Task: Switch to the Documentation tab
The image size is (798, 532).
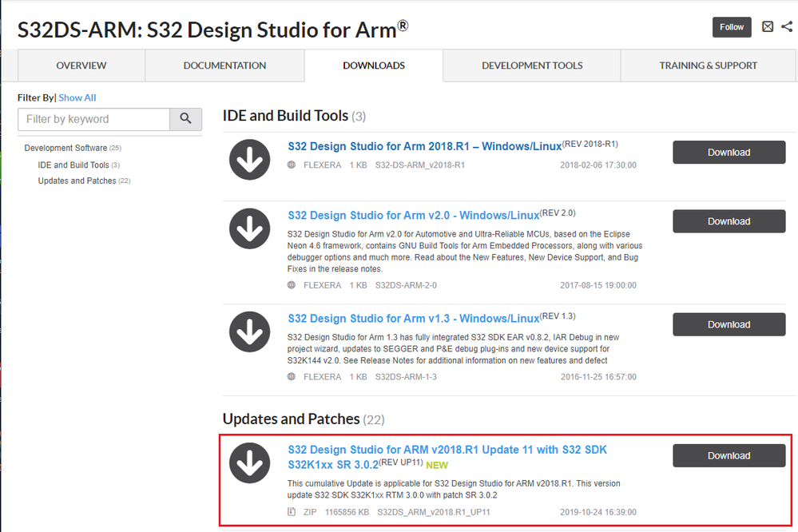Action: click(x=225, y=66)
